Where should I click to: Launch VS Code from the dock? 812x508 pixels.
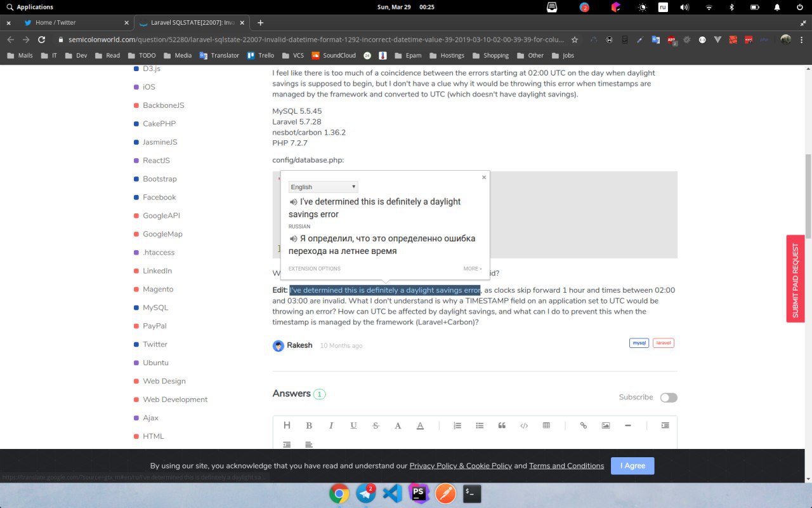pyautogui.click(x=392, y=493)
